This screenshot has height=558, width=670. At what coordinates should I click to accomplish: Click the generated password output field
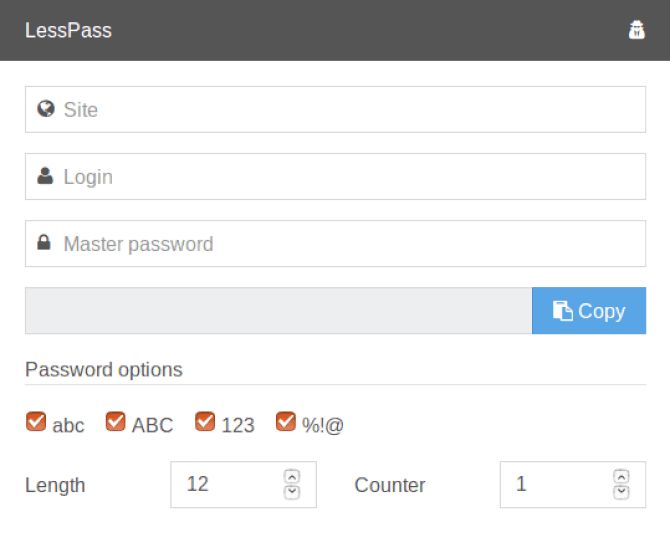pos(278,311)
